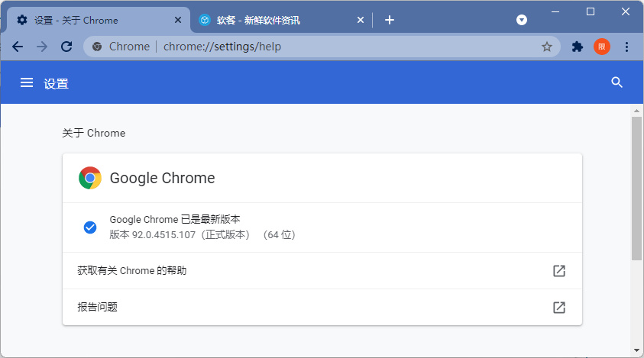644x358 pixels.
Task: Click the search settings magnifier icon
Action: pyautogui.click(x=617, y=83)
